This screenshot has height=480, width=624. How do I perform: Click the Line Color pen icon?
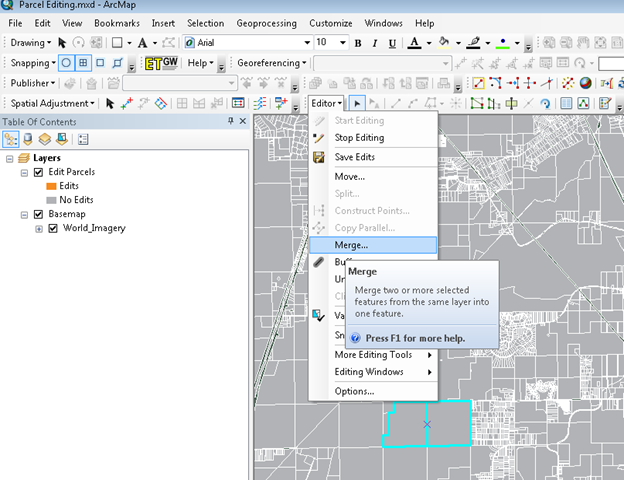coord(474,43)
